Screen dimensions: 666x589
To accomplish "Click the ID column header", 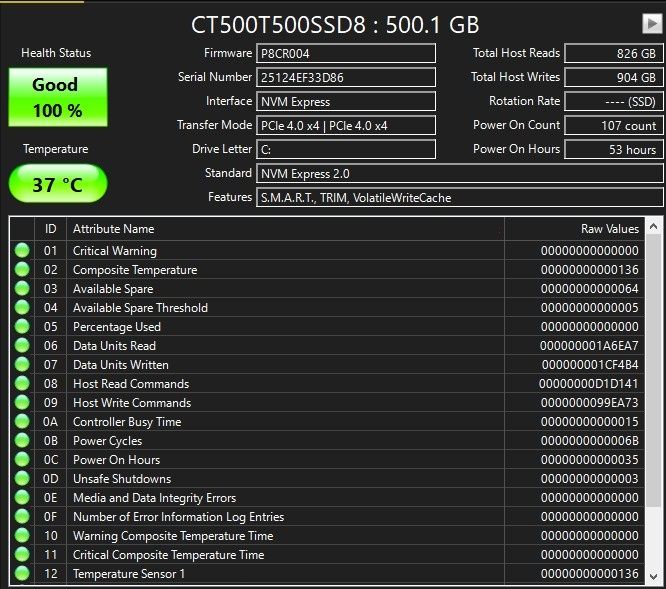I will [50, 229].
